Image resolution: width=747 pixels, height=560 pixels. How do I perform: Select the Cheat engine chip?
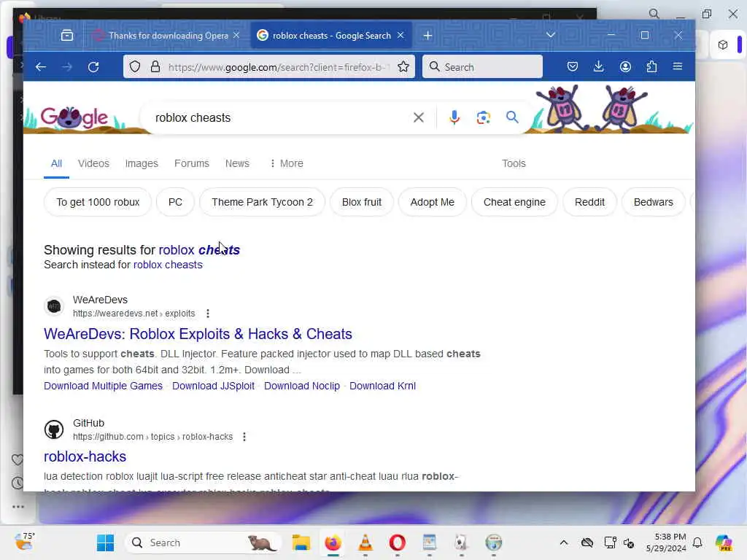514,202
